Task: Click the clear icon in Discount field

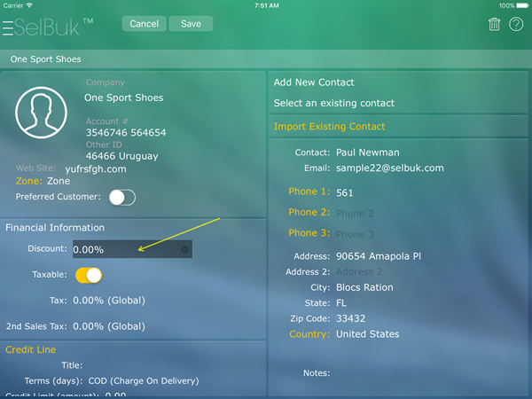Action: coord(184,250)
